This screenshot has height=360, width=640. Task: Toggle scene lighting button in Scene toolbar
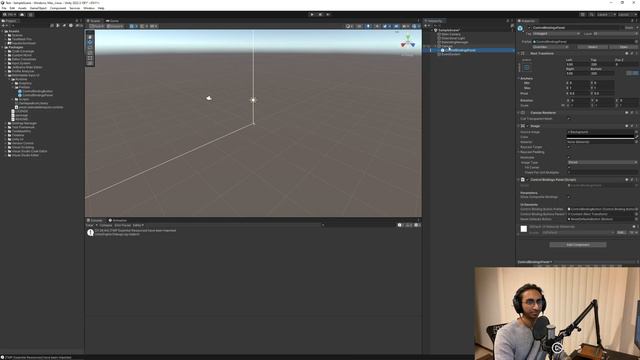click(368, 26)
